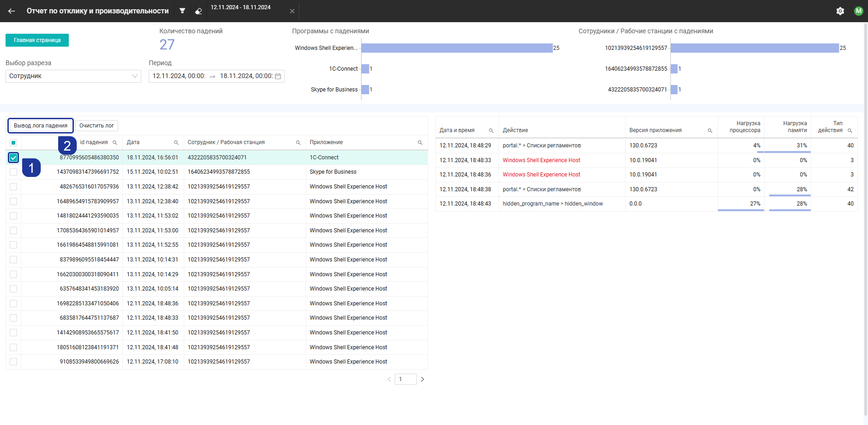Open the filter funnel icon in header
The width and height of the screenshot is (868, 425).
point(182,11)
